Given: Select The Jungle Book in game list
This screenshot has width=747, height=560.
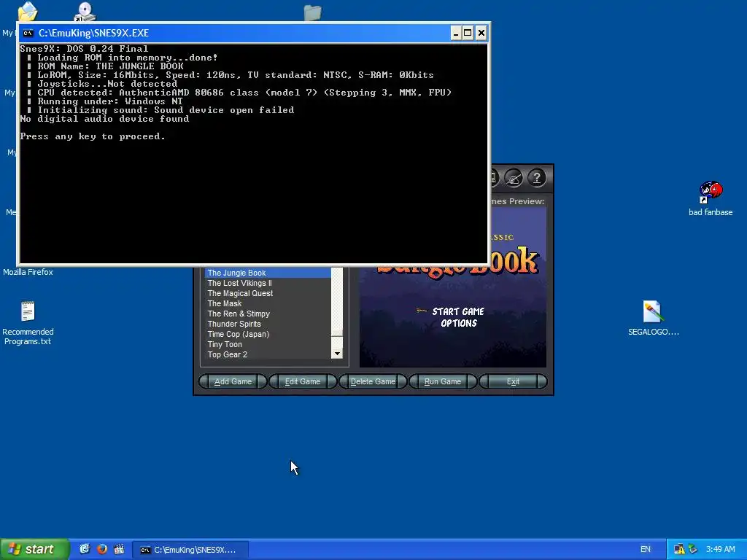Looking at the screenshot, I should pyautogui.click(x=268, y=273).
